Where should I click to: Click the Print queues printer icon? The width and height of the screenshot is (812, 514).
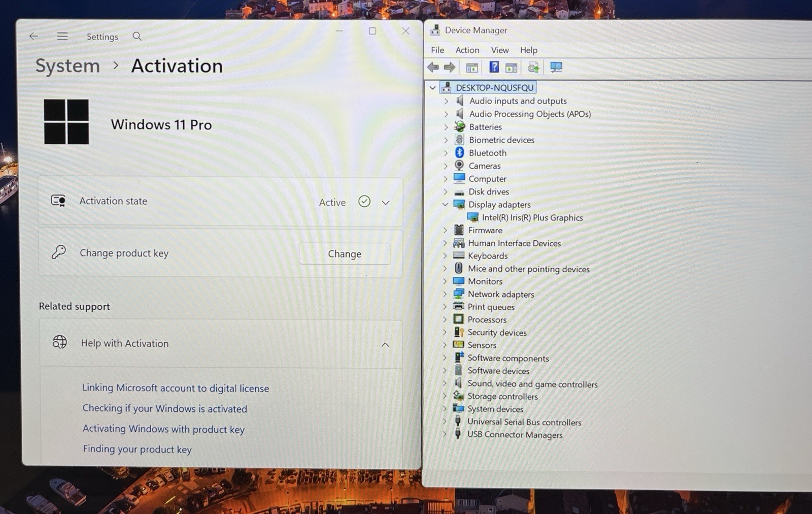click(x=458, y=306)
